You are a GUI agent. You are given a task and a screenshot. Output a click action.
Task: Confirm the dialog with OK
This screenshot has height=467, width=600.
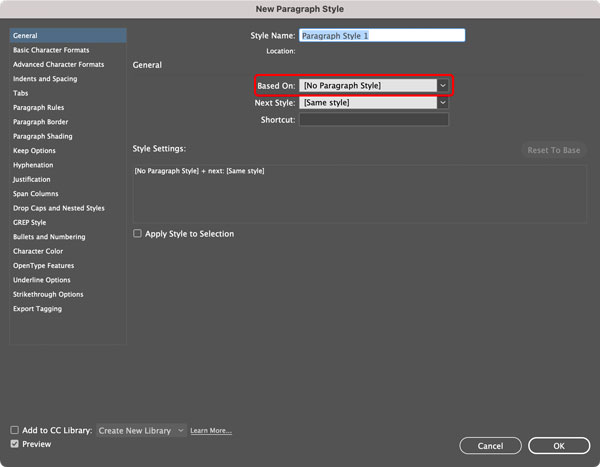[559, 446]
